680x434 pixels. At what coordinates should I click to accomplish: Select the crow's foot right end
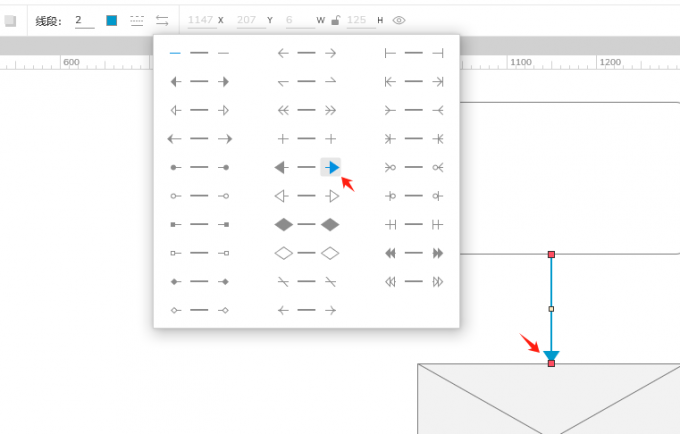point(438,110)
